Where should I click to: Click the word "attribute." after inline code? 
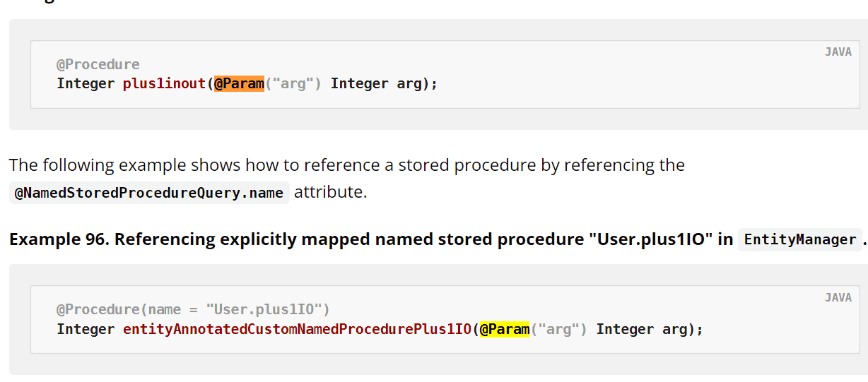point(330,192)
